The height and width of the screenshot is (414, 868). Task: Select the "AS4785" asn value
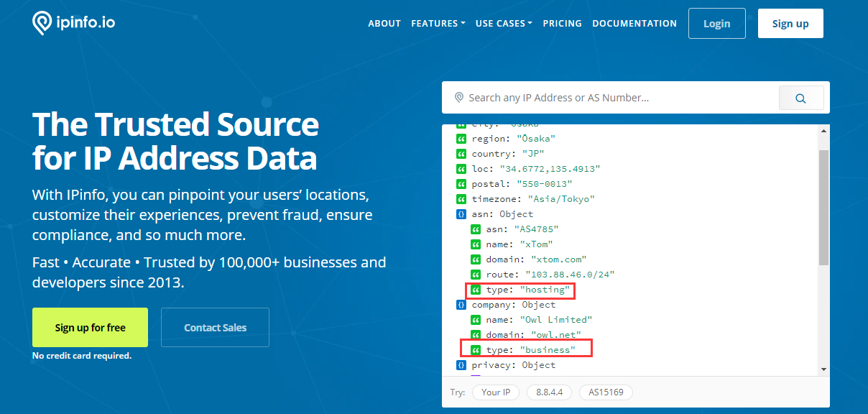(536, 229)
